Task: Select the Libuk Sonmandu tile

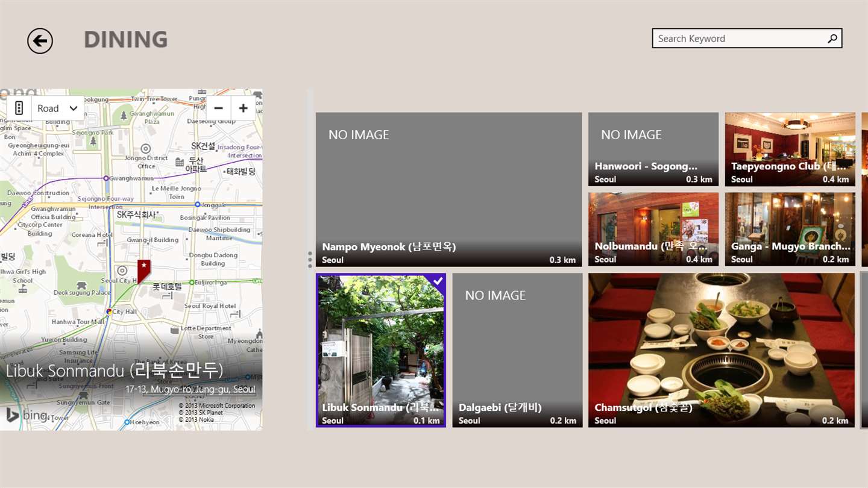Action: tap(381, 350)
